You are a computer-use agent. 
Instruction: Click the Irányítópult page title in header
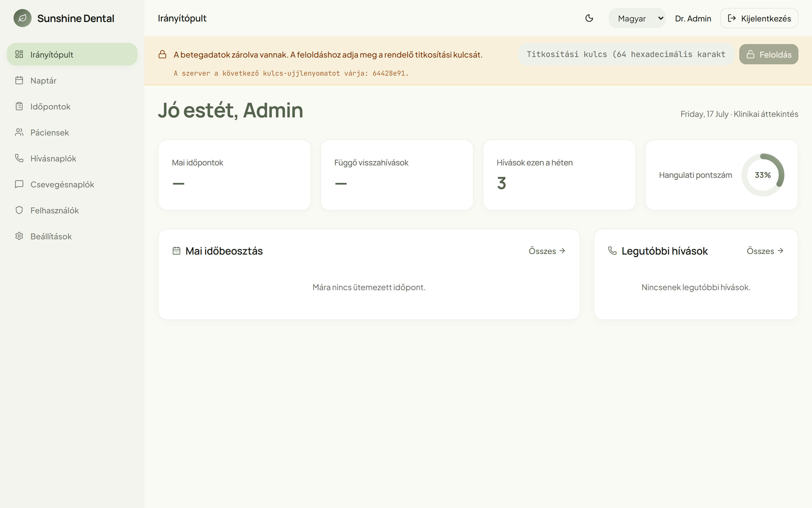click(182, 18)
